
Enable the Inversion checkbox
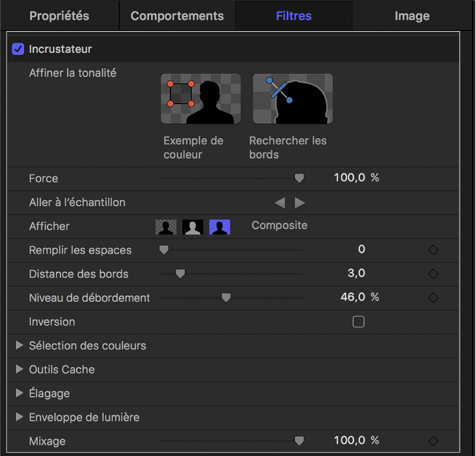pos(358,321)
